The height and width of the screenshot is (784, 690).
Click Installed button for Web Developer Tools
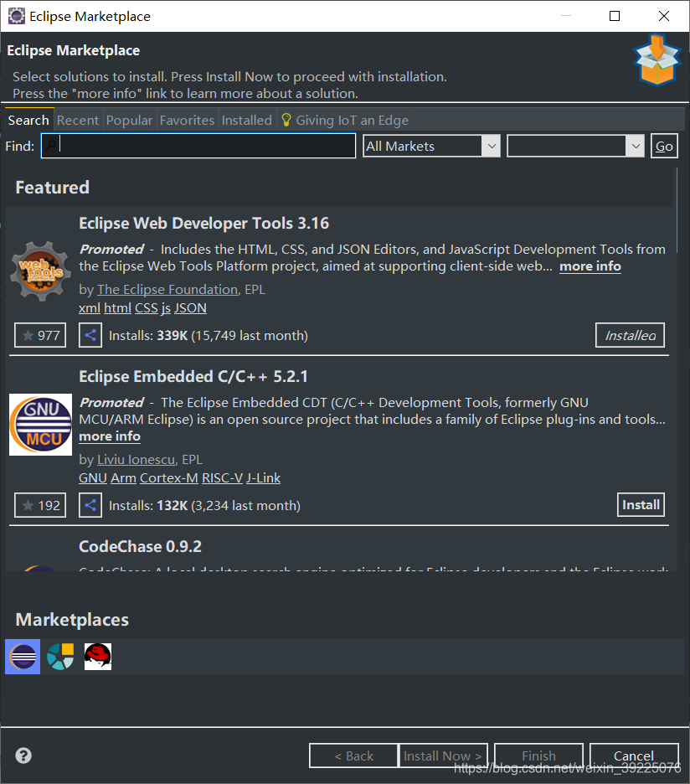click(630, 335)
